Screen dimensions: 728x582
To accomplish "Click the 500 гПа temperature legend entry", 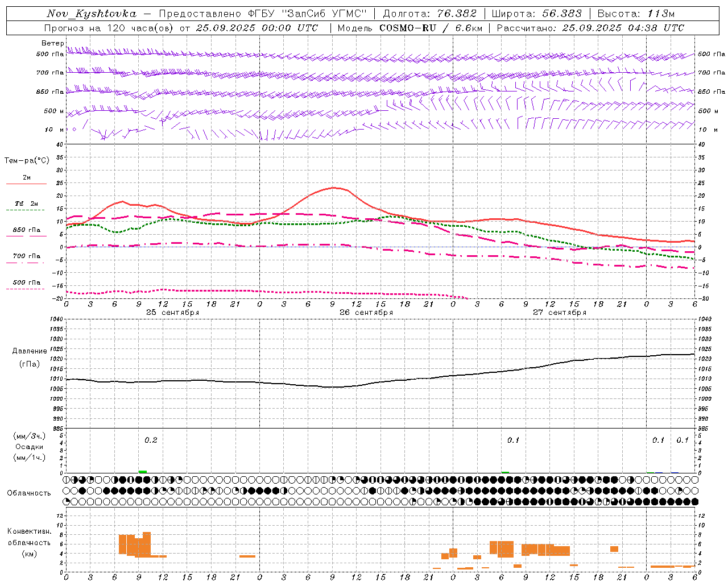I will pyautogui.click(x=27, y=282).
